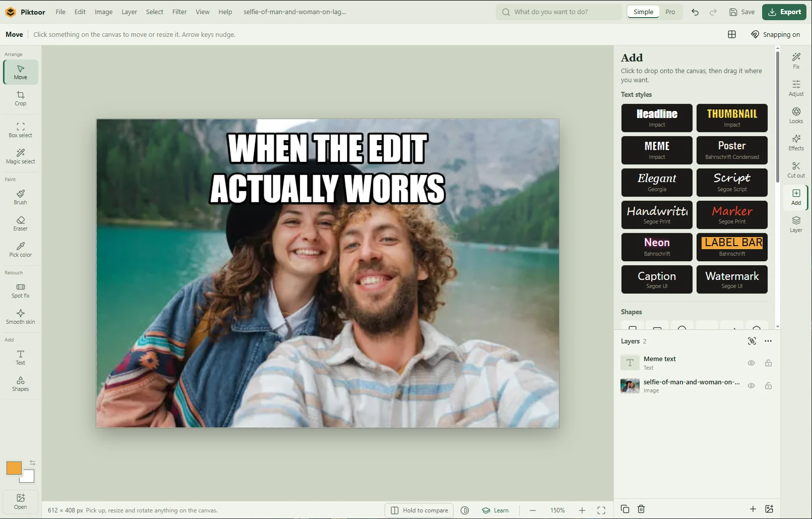Select the Smooth skin tool

tap(21, 317)
